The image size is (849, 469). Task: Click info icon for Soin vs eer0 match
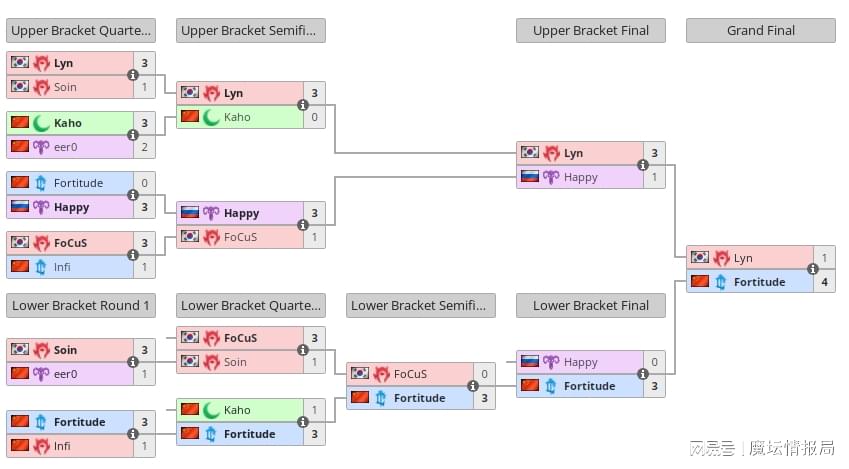coord(133,362)
